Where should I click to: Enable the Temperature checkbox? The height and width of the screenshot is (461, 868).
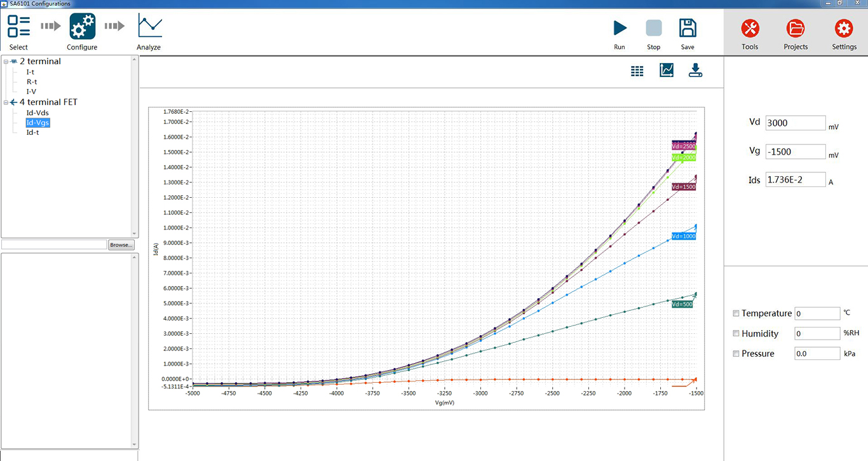click(x=736, y=313)
